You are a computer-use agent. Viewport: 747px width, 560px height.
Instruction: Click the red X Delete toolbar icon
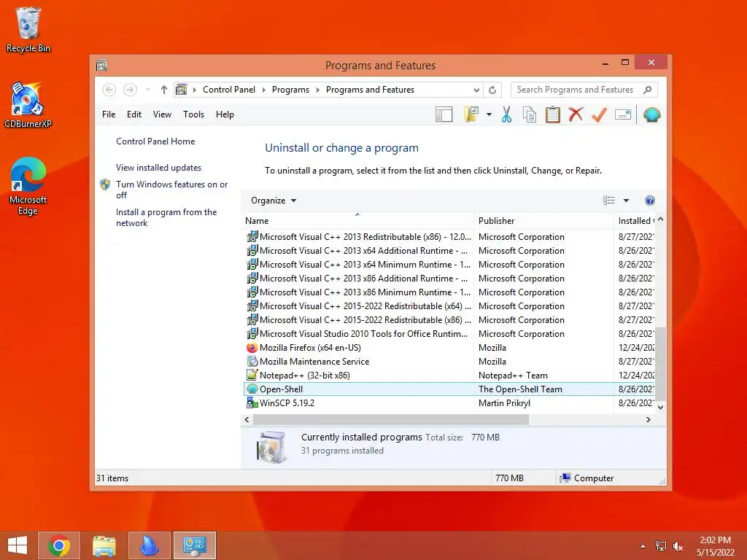pos(576,114)
